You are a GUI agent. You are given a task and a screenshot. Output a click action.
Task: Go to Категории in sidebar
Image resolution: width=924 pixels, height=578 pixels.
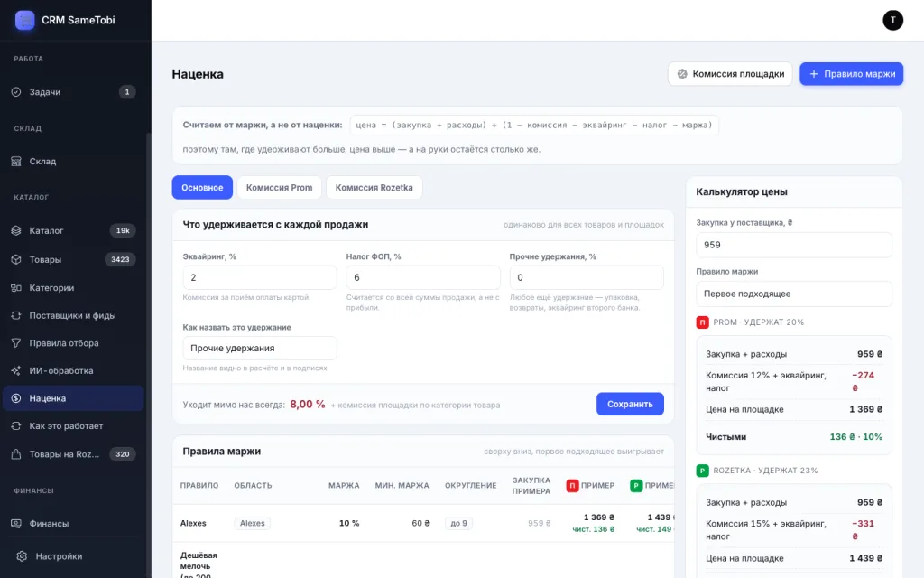coord(74,288)
